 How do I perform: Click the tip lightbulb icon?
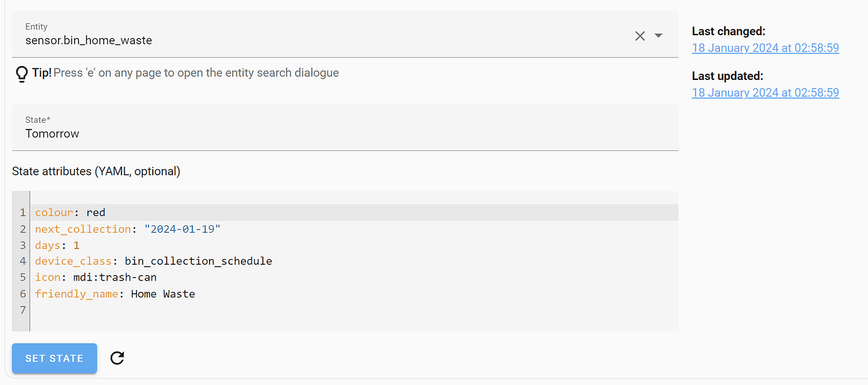(21, 74)
